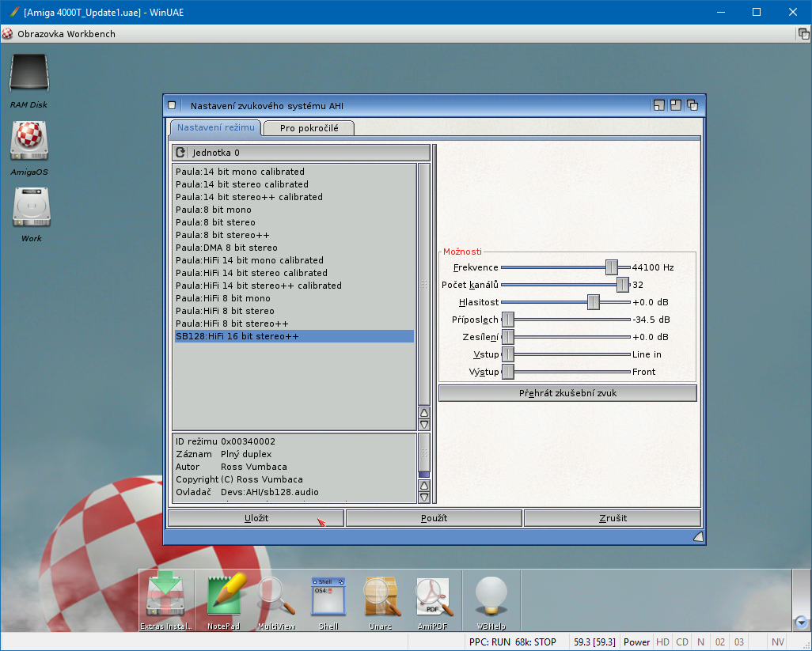
Task: Click the Uložit button
Action: 255,518
